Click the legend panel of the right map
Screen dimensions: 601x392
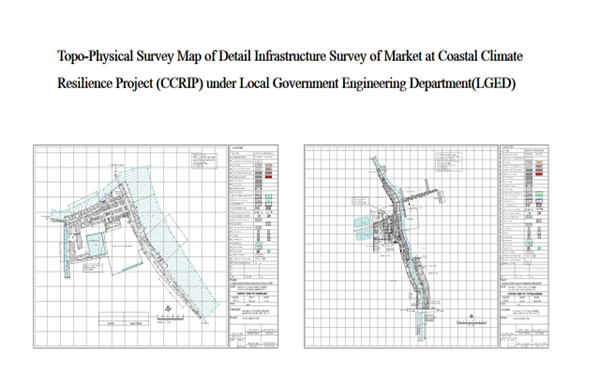524,246
